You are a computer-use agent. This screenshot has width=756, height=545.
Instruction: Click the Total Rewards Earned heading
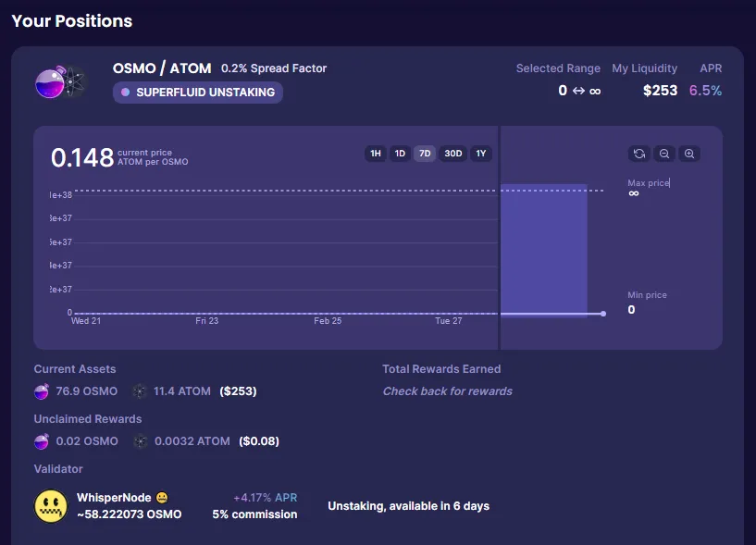click(x=441, y=369)
